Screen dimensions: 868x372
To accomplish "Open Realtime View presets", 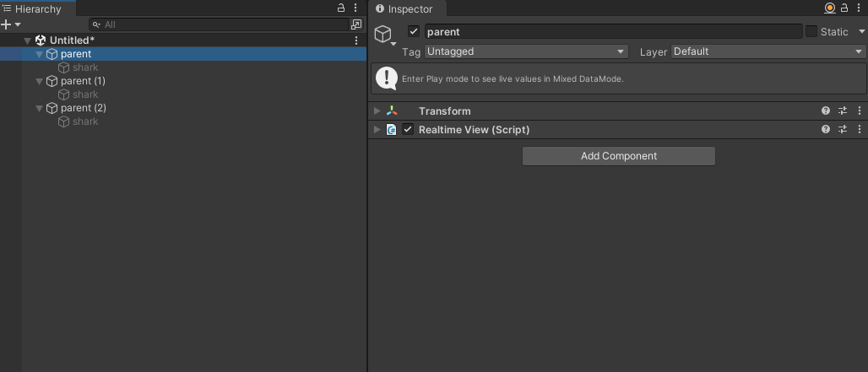I will coord(843,129).
